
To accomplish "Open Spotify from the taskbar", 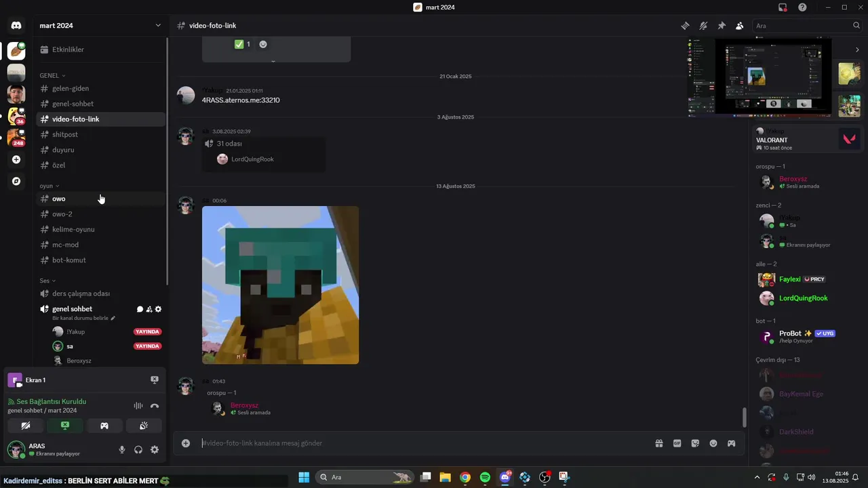I will [485, 477].
